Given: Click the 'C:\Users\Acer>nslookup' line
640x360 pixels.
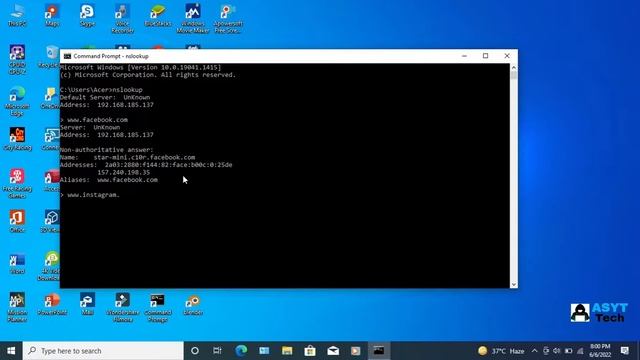Looking at the screenshot, I should [x=101, y=90].
